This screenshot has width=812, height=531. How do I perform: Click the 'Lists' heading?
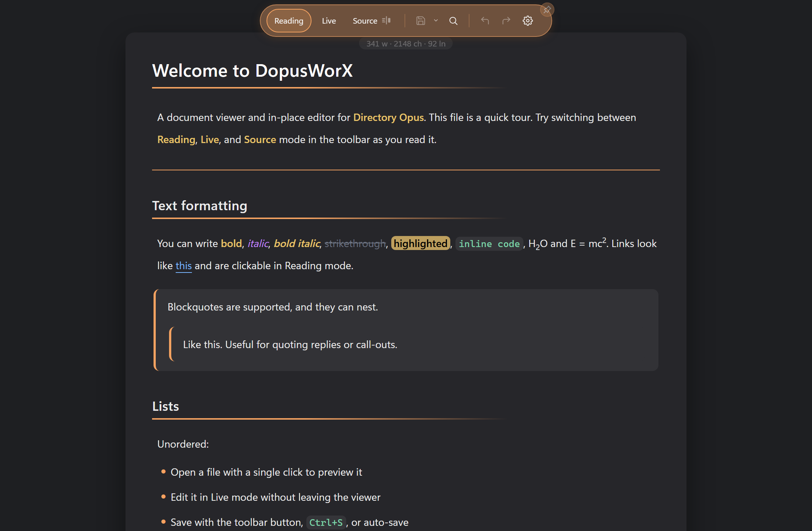pyautogui.click(x=166, y=406)
